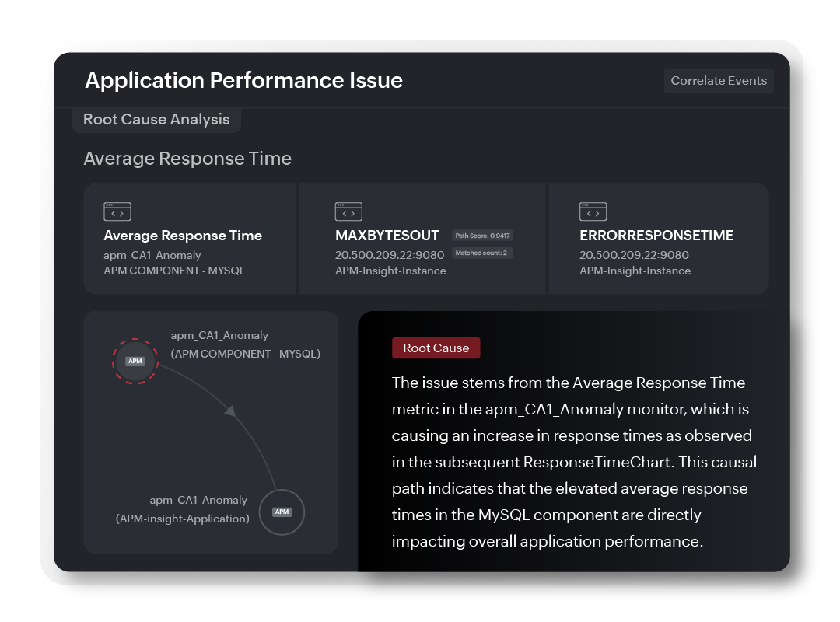Open the Root Cause Analysis tab
The height and width of the screenshot is (622, 840).
(x=156, y=119)
